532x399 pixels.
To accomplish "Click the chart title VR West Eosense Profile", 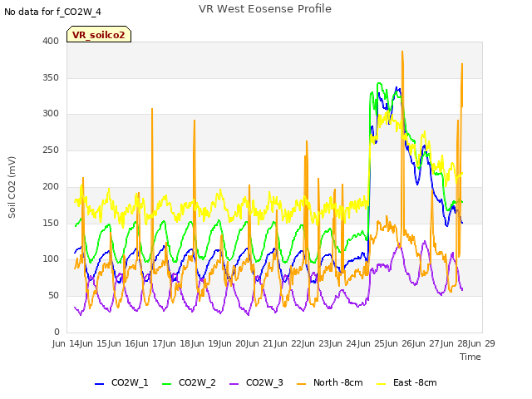I will coord(265,9).
